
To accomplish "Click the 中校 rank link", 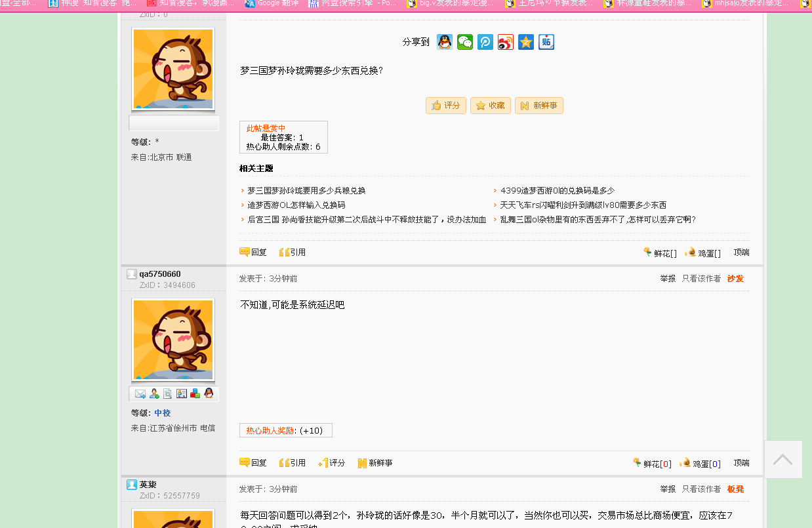I will tap(162, 413).
